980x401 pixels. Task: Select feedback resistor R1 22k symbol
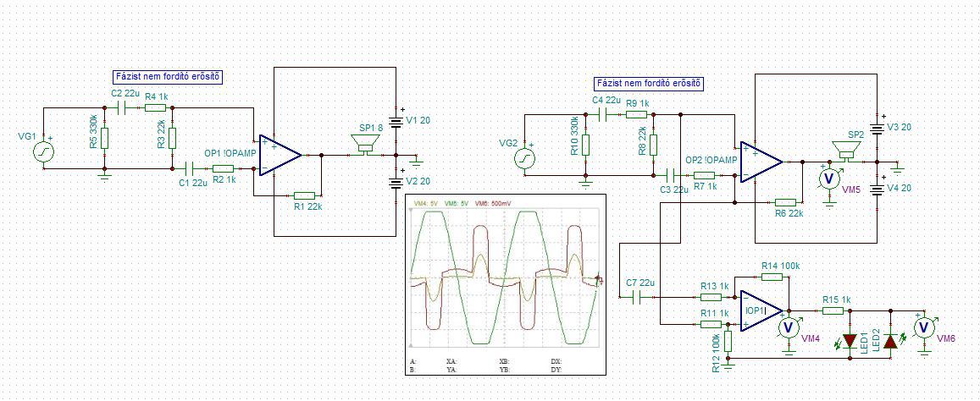tap(304, 195)
